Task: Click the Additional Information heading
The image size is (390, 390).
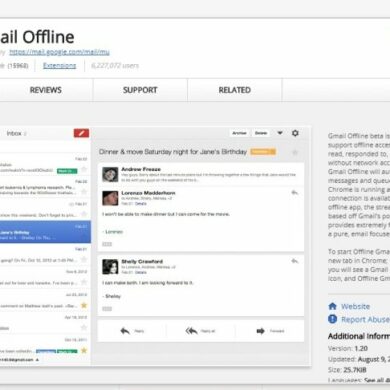Action: coord(359,336)
